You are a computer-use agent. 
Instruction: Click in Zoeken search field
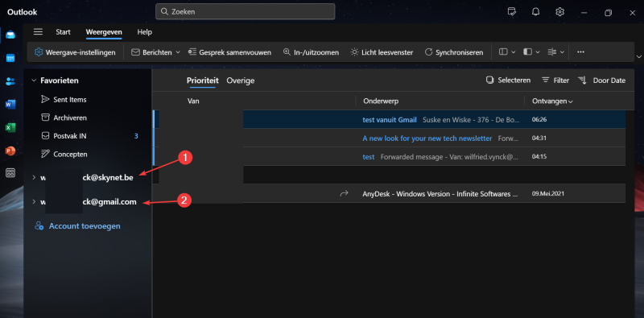click(x=246, y=11)
